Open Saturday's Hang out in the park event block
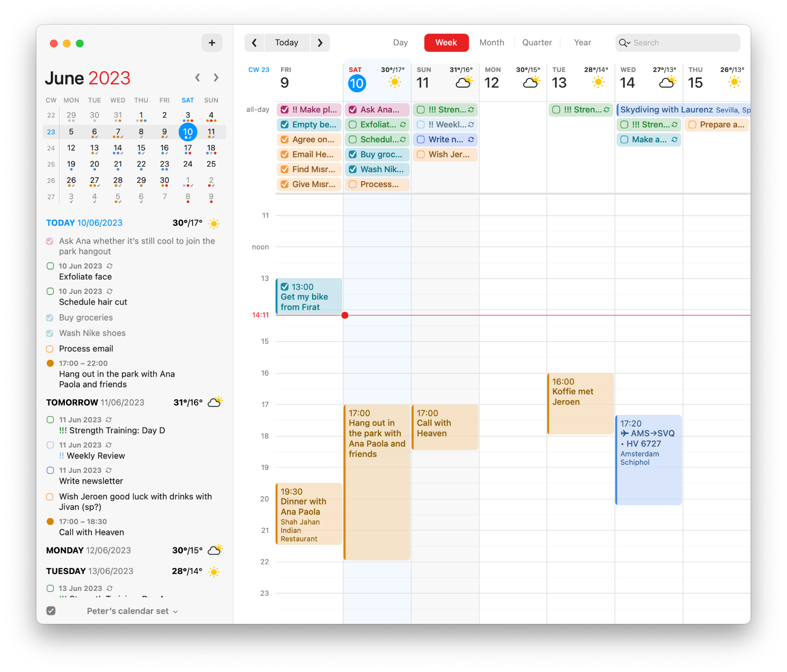787x672 pixels. click(377, 483)
